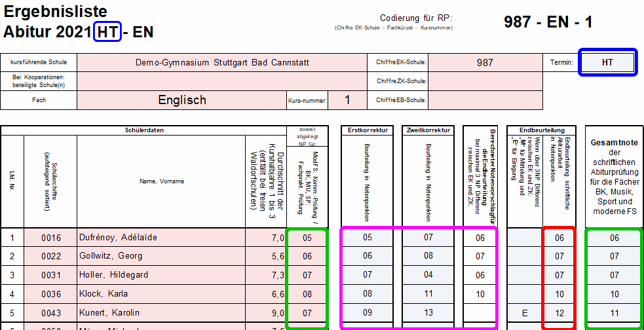The width and height of the screenshot is (644, 330).
Task: Click the empty Chiffre ZK-Schule field
Action: click(x=485, y=81)
